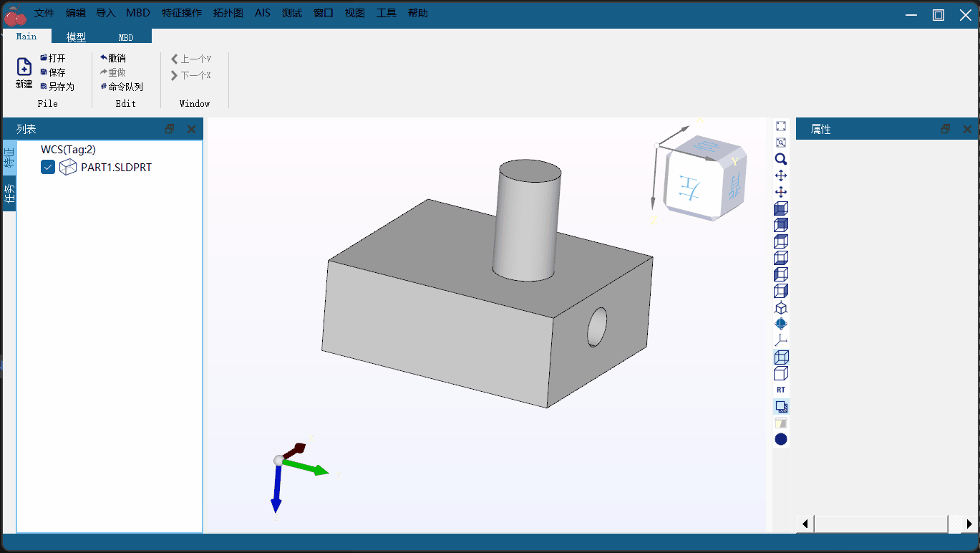This screenshot has height=553, width=980.
Task: Click the cherry application logo
Action: tap(14, 14)
